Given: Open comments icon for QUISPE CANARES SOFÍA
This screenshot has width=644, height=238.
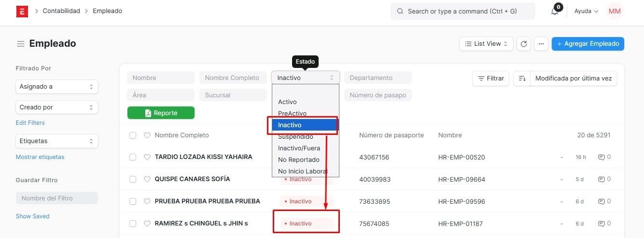Looking at the screenshot, I should tap(601, 179).
